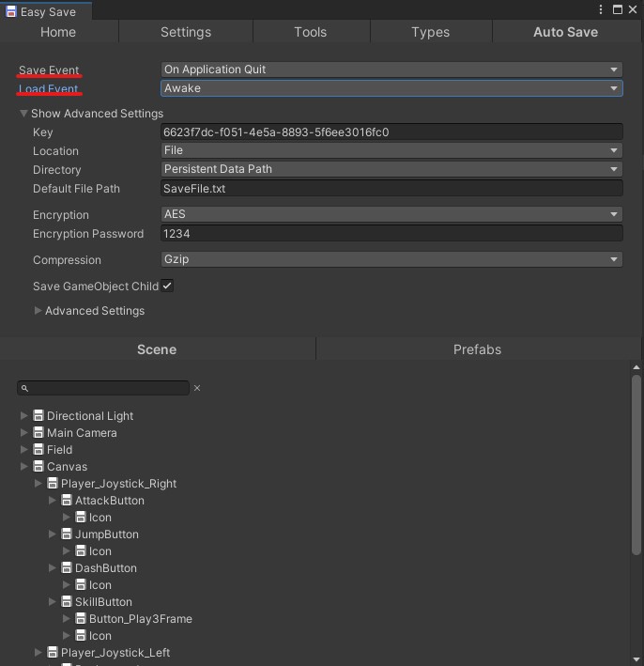Click the save icon beside Canvas
This screenshot has height=666, width=644.
pyautogui.click(x=38, y=466)
